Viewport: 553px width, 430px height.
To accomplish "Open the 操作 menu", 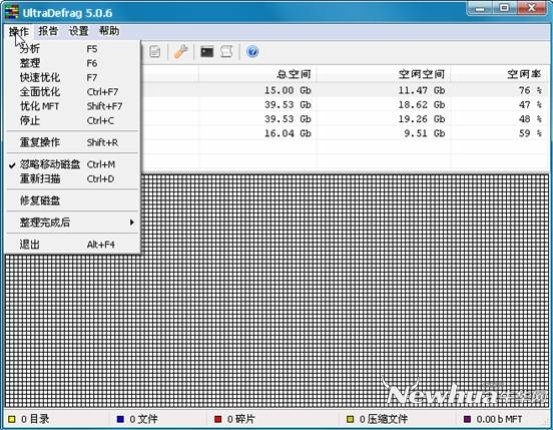I will click(19, 31).
